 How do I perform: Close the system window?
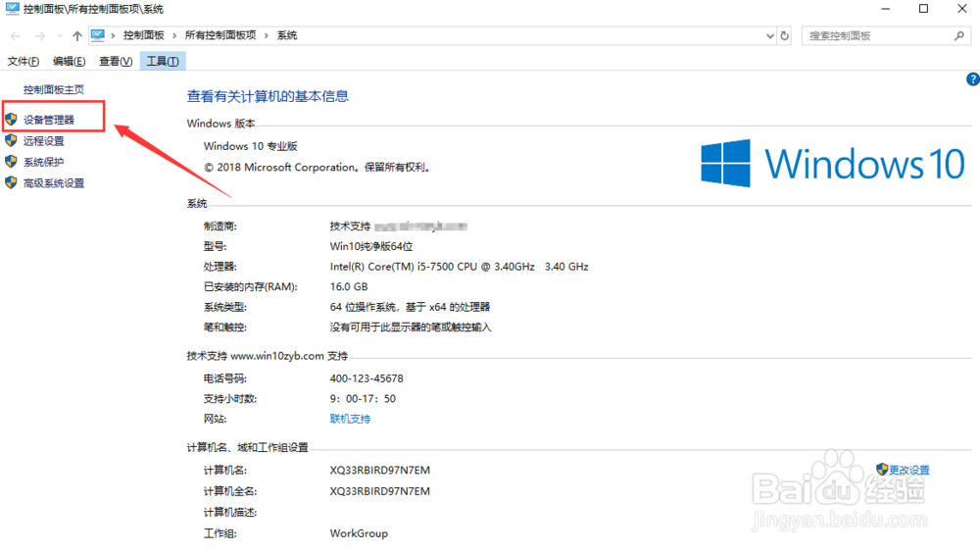point(962,9)
